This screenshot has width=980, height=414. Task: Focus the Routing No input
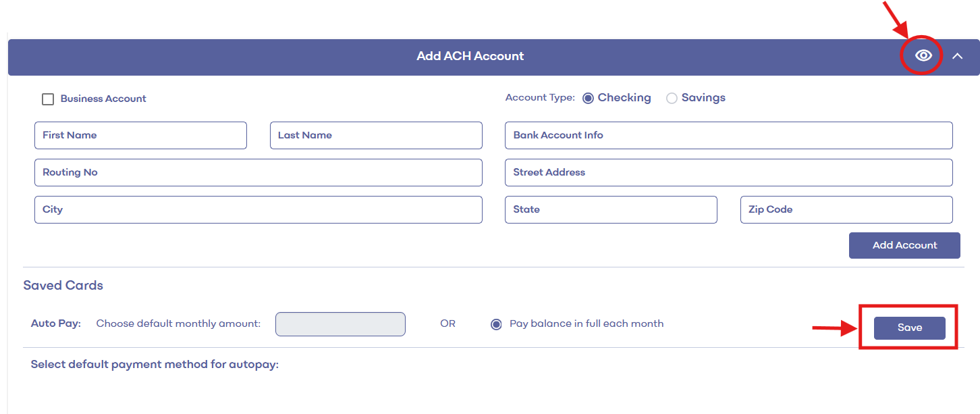pos(258,172)
